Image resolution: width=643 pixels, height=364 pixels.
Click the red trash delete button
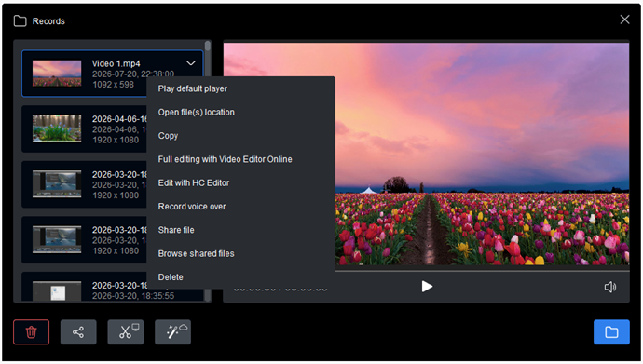31,331
